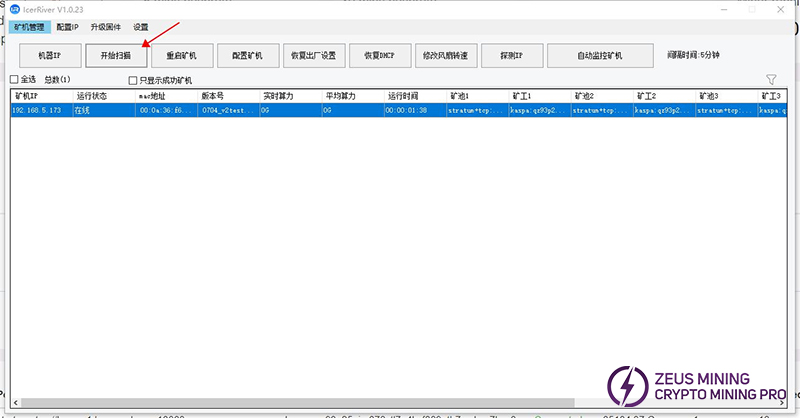This screenshot has height=418, width=800.
Task: Click the filter funnel icon
Action: point(771,79)
